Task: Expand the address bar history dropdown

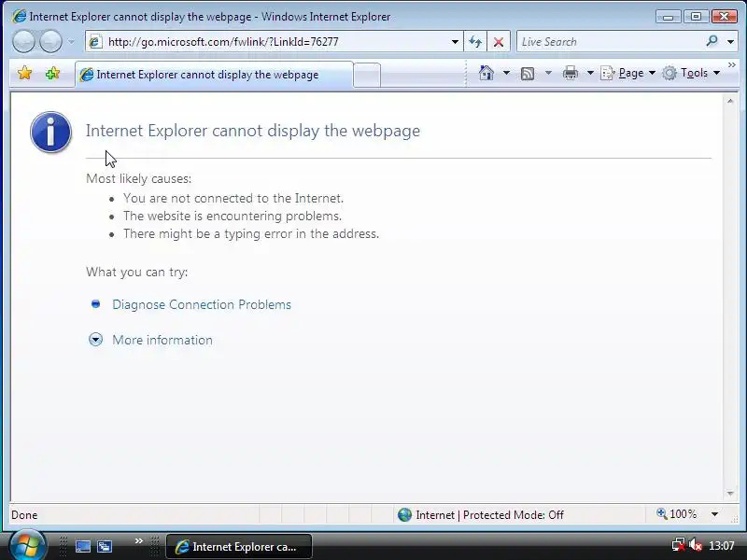Action: (455, 42)
